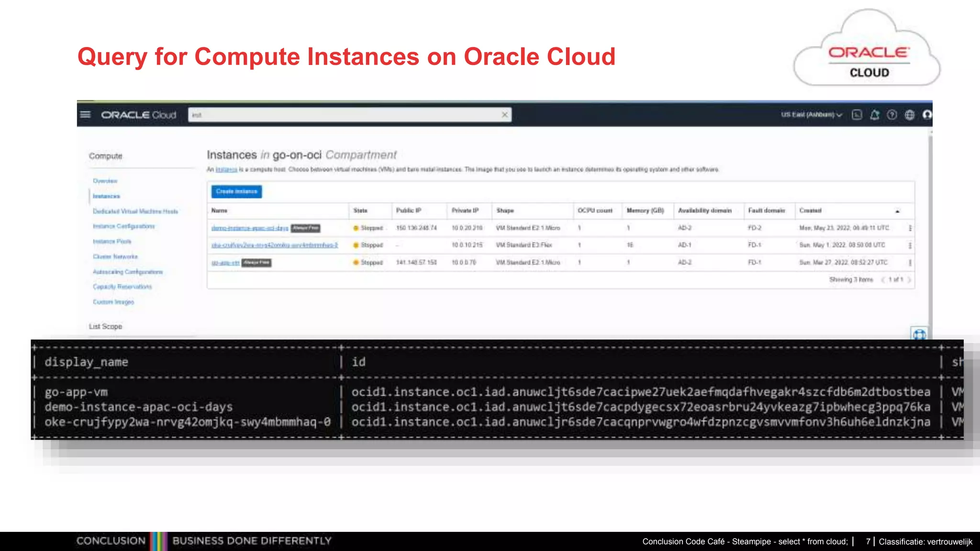Click the id header in the terminal table
The image size is (980, 551).
pyautogui.click(x=358, y=362)
